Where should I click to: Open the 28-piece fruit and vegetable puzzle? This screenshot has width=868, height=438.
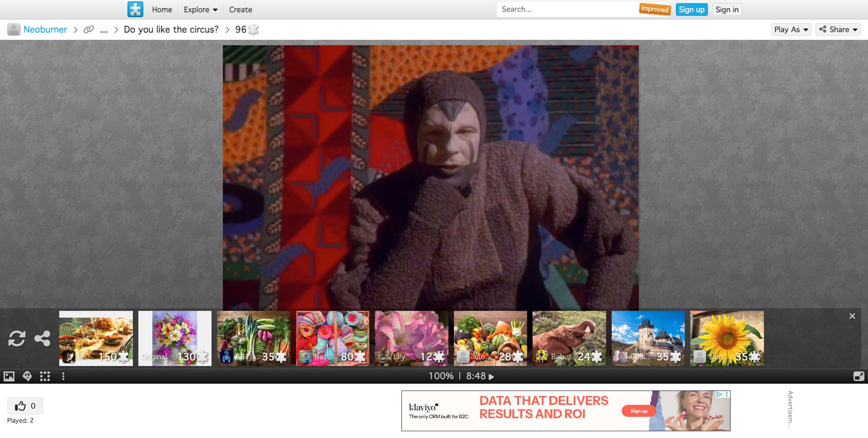click(x=491, y=338)
